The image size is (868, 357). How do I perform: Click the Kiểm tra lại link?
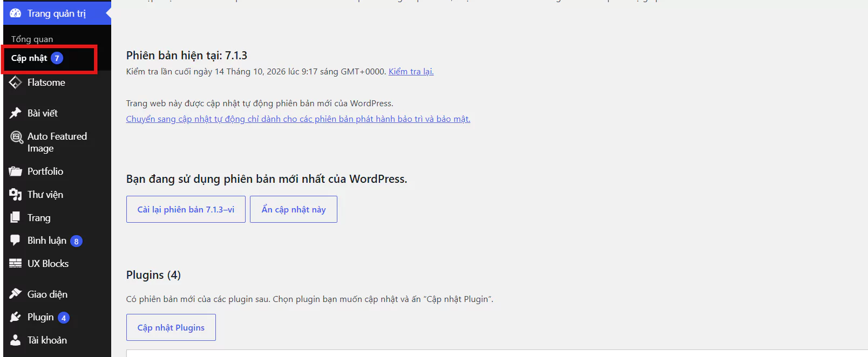pos(411,72)
